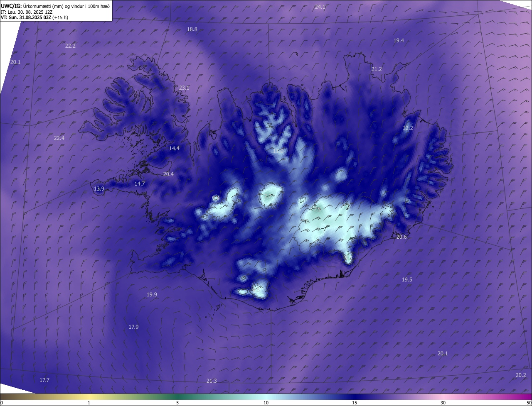Click the 22.4 value label on the map
This screenshot has height=406, width=532.
click(x=59, y=138)
